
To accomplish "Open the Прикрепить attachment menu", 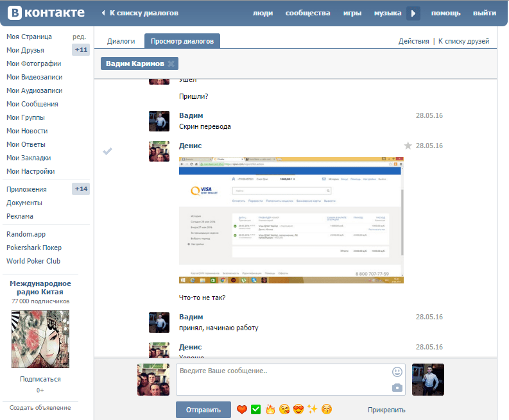I will point(386,410).
